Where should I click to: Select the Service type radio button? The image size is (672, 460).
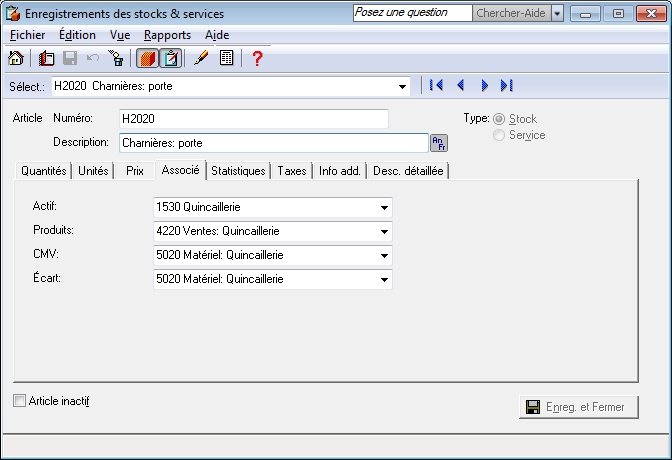(x=499, y=135)
